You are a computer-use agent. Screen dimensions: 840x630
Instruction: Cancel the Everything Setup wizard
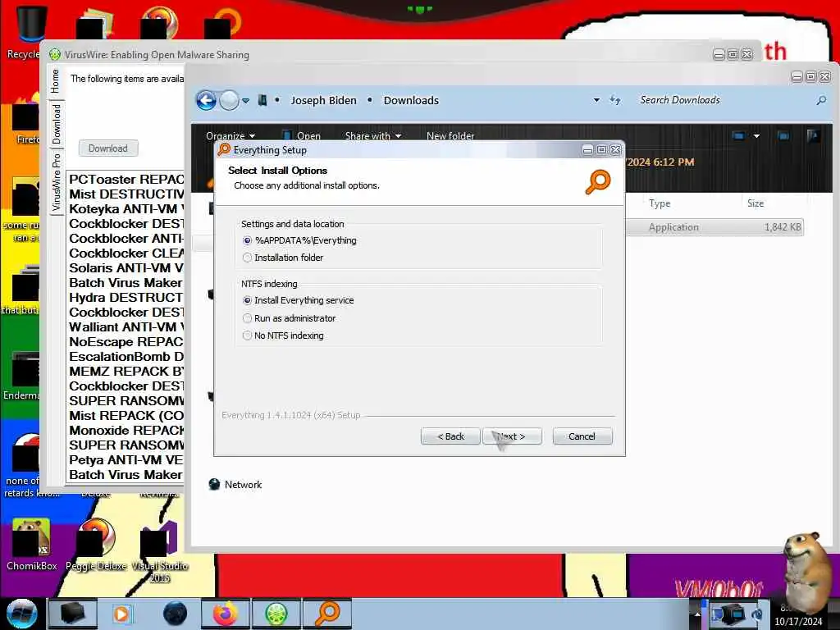coord(582,436)
